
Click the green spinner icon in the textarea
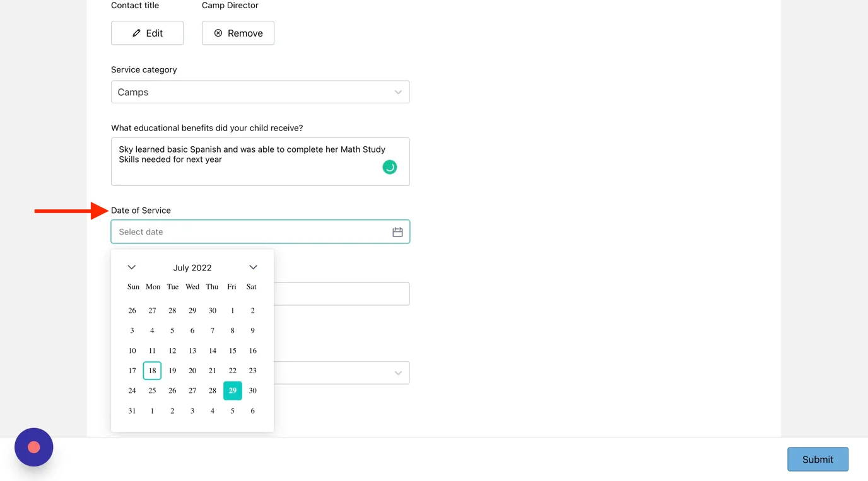[390, 167]
